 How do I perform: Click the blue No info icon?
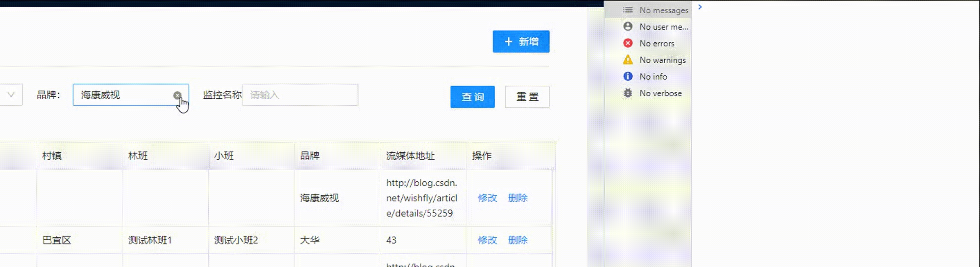[x=628, y=76]
